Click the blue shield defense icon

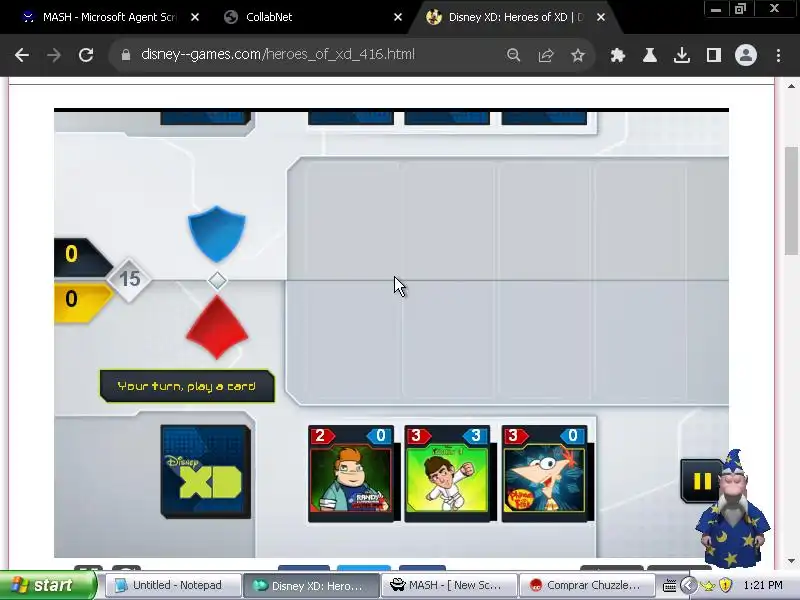click(x=217, y=234)
